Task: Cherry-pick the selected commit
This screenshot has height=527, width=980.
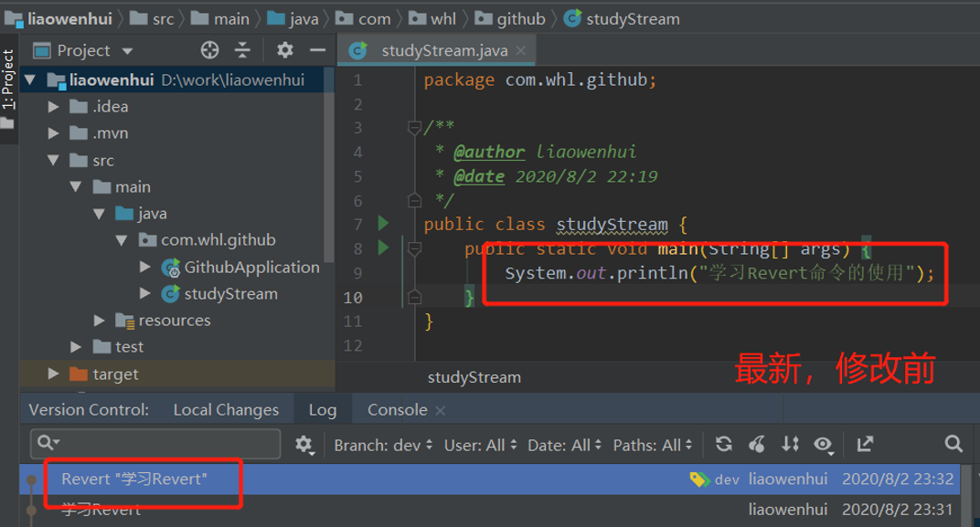Action: coord(756,444)
